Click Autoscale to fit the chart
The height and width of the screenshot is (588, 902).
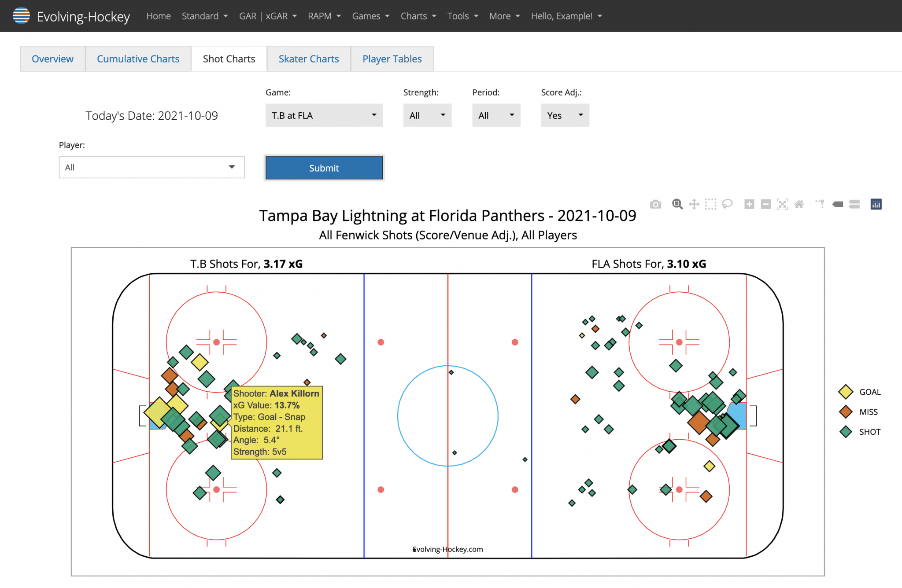pyautogui.click(x=782, y=204)
